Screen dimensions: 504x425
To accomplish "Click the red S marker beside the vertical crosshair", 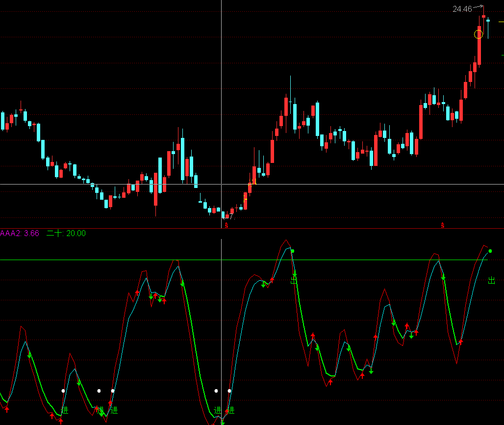I will 227,226.
